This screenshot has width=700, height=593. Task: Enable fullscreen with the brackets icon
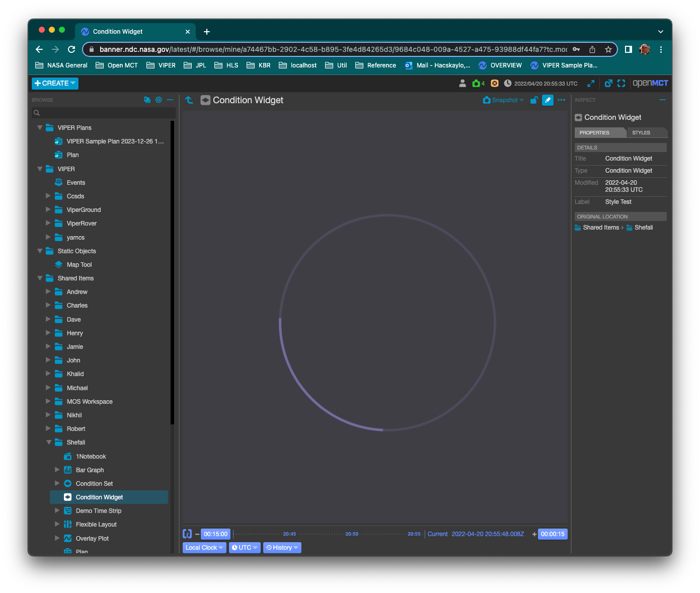pos(621,83)
